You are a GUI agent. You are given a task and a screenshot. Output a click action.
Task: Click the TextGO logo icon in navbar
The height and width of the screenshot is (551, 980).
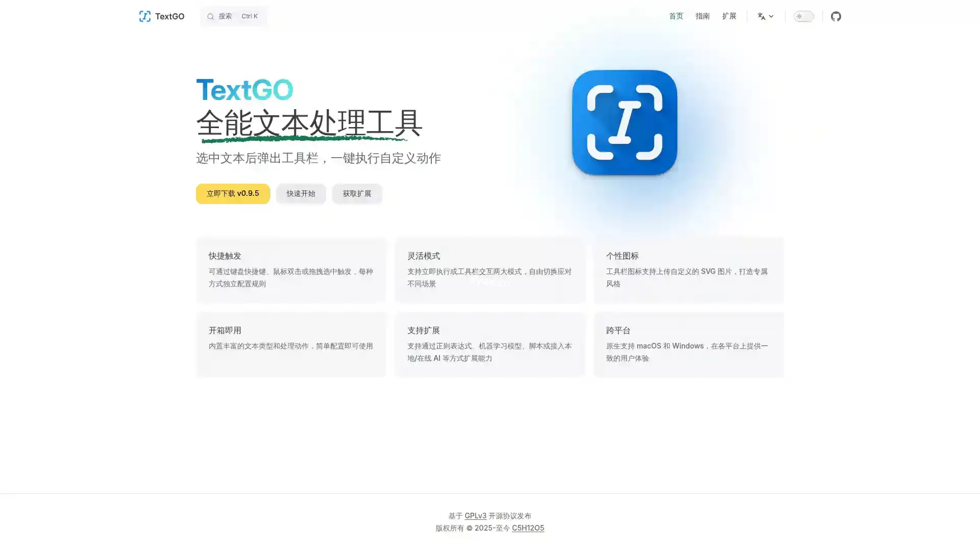coord(145,16)
